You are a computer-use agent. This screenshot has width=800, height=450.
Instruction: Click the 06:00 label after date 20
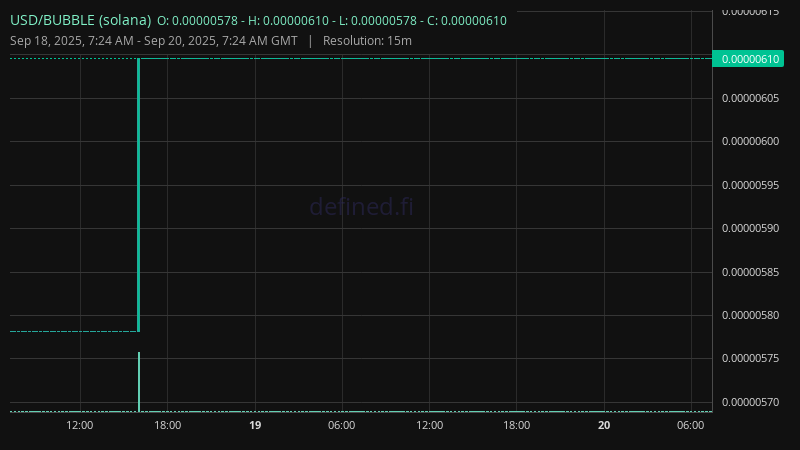[691, 426]
